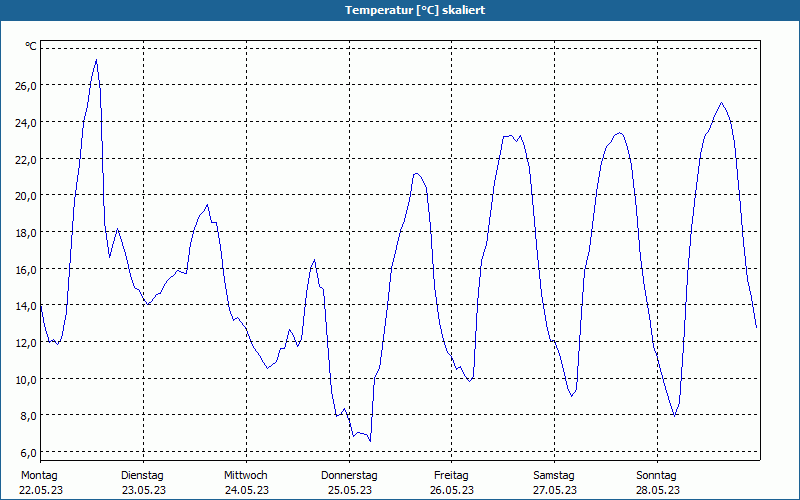Click Sunday's temperature peak at 25 degrees
This screenshot has width=800, height=500.
(x=721, y=103)
